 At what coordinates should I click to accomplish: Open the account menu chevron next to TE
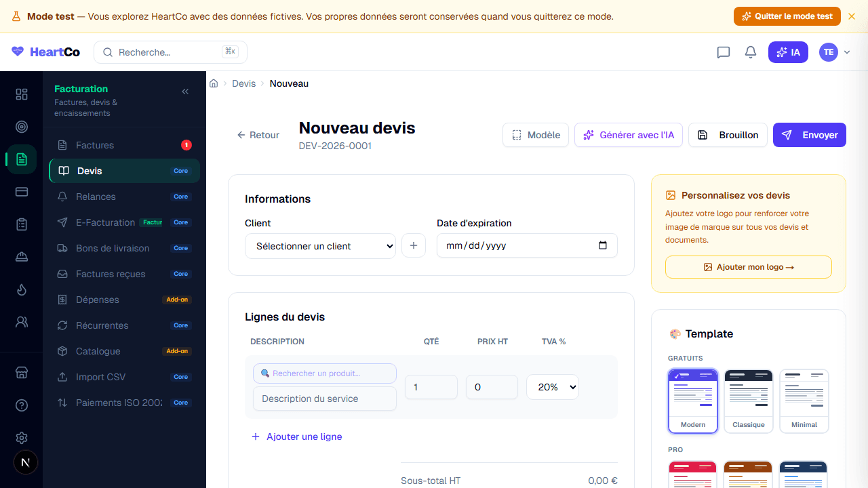(846, 52)
